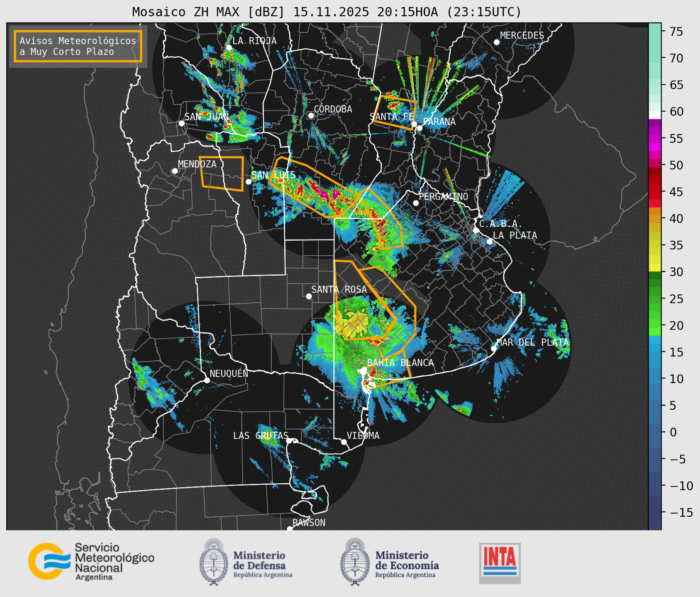Screen dimensions: 700x597
Task: Click the 10 dBZ blue band on scale
Action: point(655,379)
